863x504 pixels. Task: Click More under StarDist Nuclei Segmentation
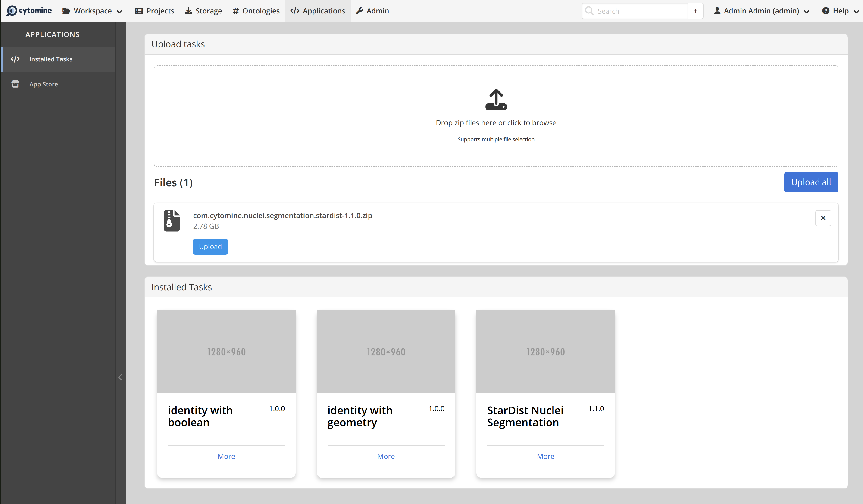tap(546, 456)
